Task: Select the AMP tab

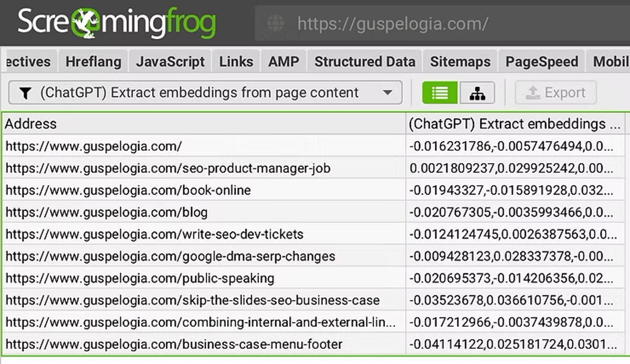Action: [x=283, y=62]
